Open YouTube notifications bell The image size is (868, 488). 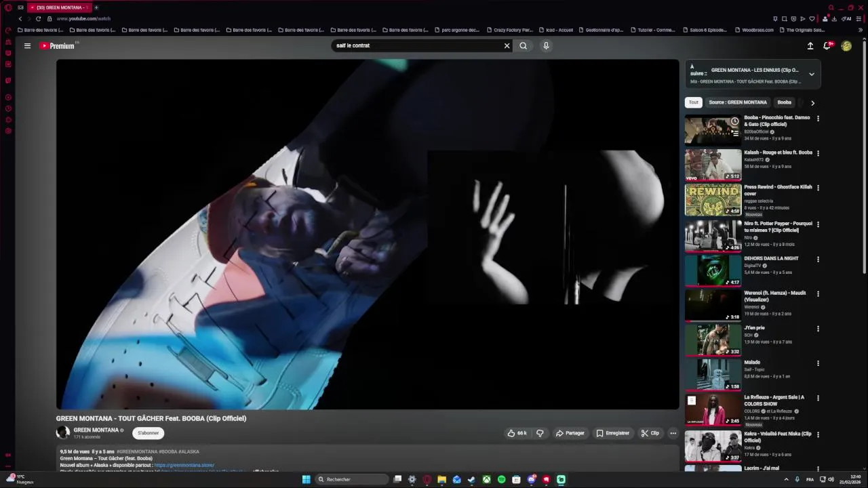coord(827,46)
